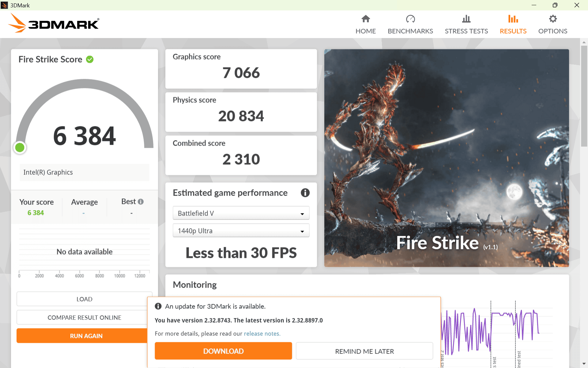Click 'Less than 30 FPS' result text
588x368 pixels.
pos(241,253)
